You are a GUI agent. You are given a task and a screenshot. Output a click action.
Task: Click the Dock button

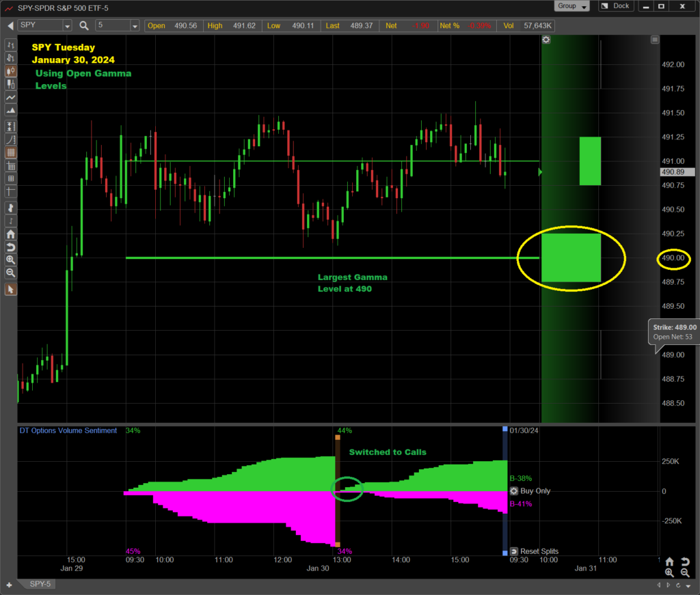[615, 6]
